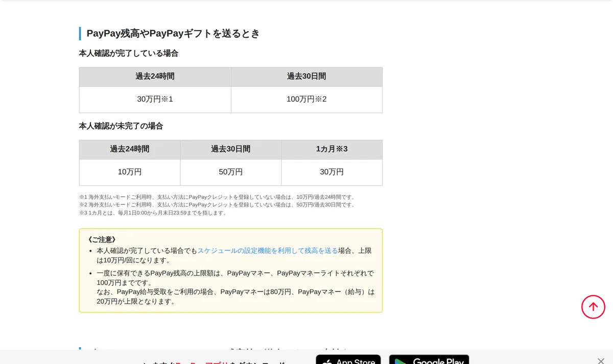Click the ※1 footnote about 10万円/過去24時間

(x=218, y=197)
